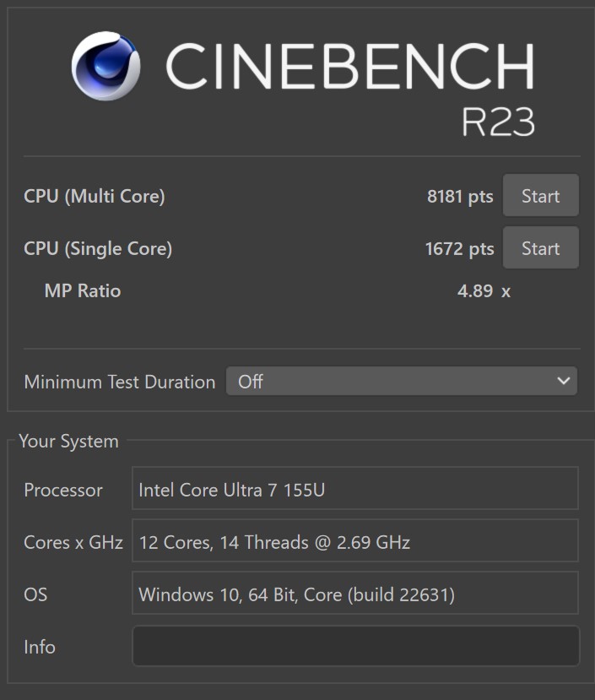Click the MP Ratio label
Image resolution: width=595 pixels, height=700 pixels.
pyautogui.click(x=83, y=291)
